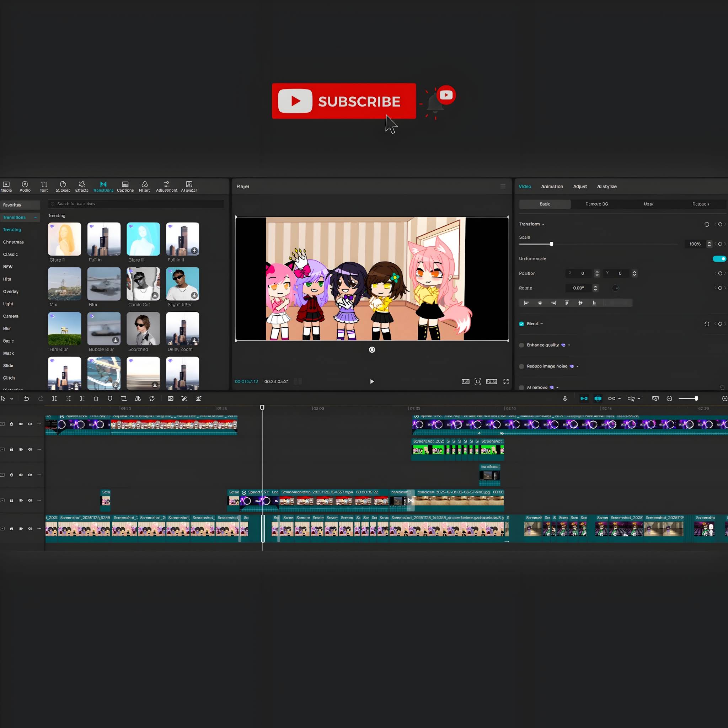
Task: Select the Remove BG sub-tab
Action: [596, 204]
